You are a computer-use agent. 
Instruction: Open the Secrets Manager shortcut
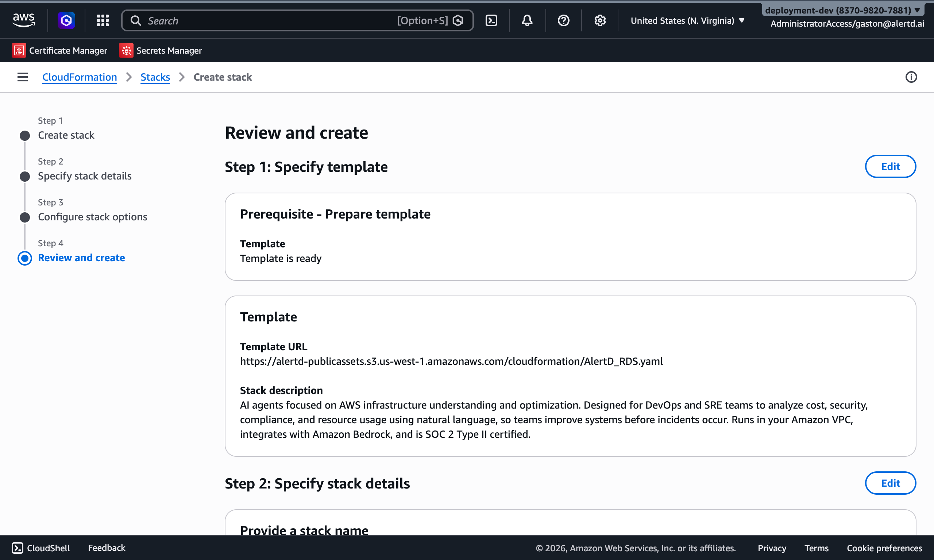coord(161,50)
